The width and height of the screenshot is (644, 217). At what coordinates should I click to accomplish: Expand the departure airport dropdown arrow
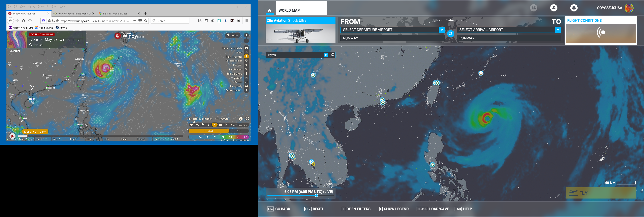point(442,30)
